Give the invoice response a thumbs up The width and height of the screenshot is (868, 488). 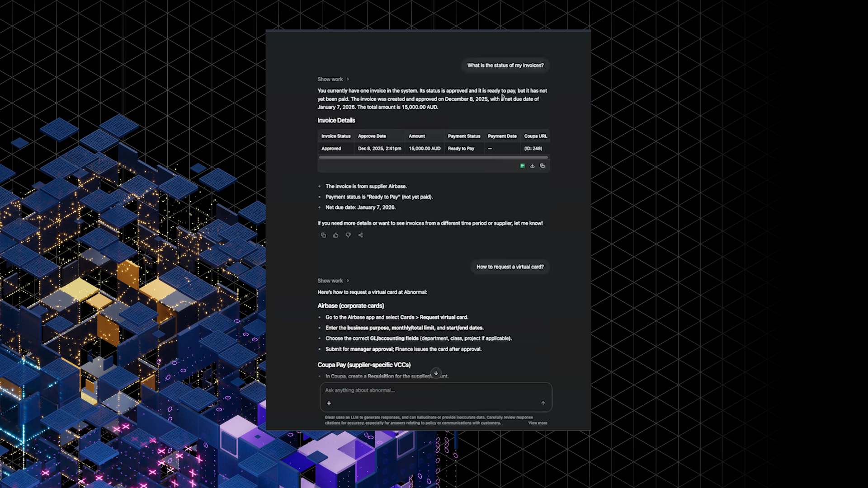[336, 235]
